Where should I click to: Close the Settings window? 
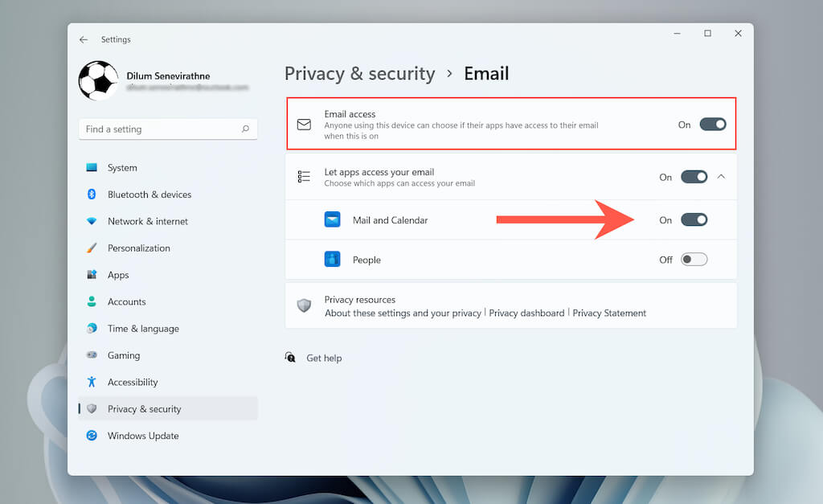tap(738, 33)
